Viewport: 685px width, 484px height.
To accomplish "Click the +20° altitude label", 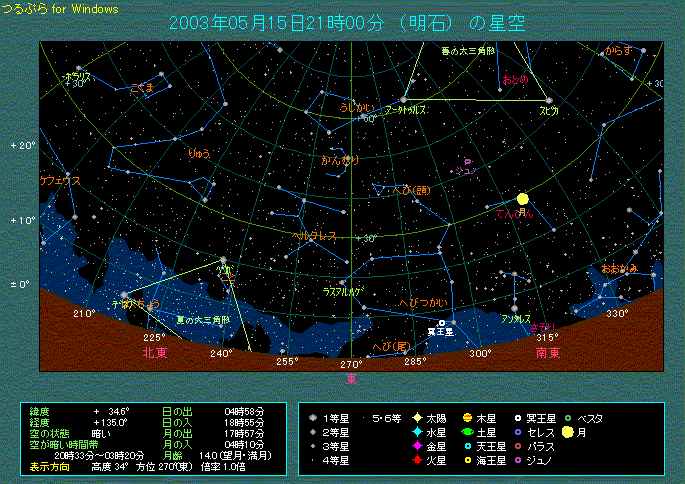I will [x=23, y=145].
